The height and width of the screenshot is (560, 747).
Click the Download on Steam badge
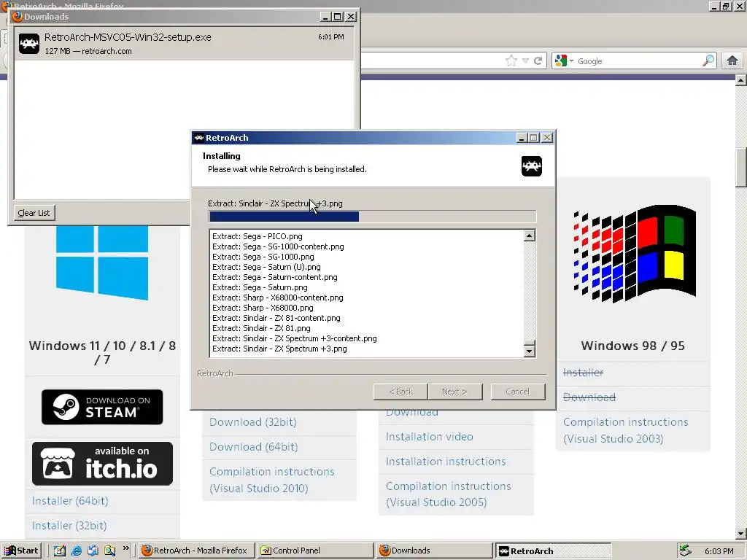pyautogui.click(x=102, y=407)
